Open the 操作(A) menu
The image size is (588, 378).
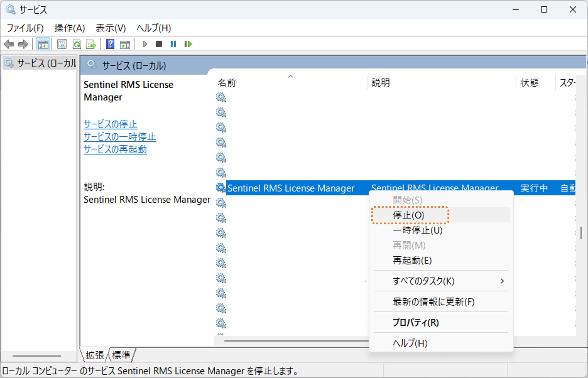(x=70, y=28)
